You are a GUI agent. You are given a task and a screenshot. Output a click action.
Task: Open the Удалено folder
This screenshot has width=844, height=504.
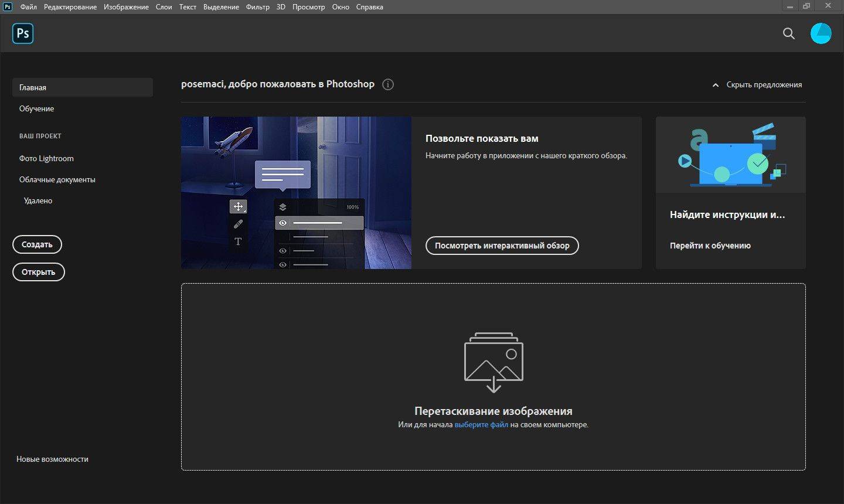38,200
